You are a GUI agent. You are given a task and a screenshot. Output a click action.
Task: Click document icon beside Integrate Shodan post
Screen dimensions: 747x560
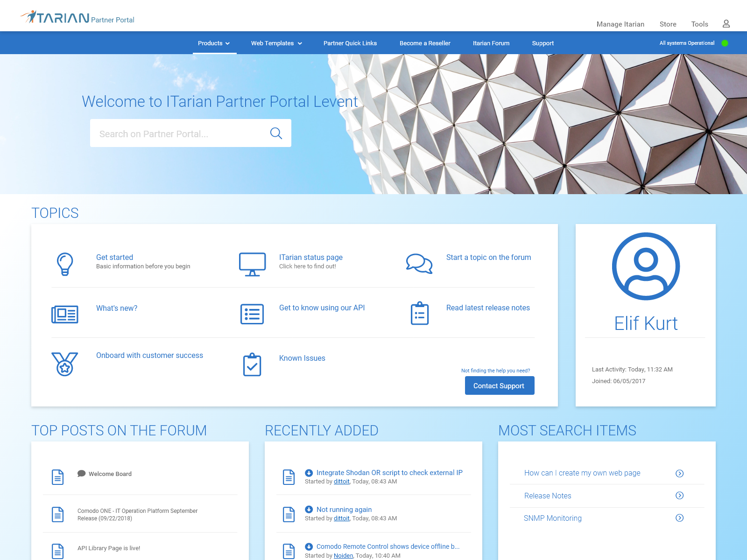(x=289, y=477)
